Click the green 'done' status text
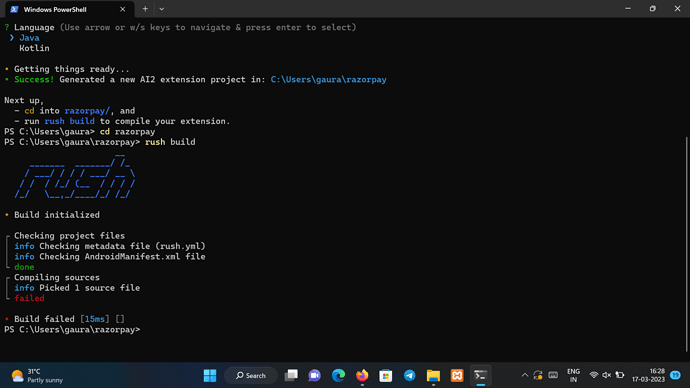 point(24,267)
